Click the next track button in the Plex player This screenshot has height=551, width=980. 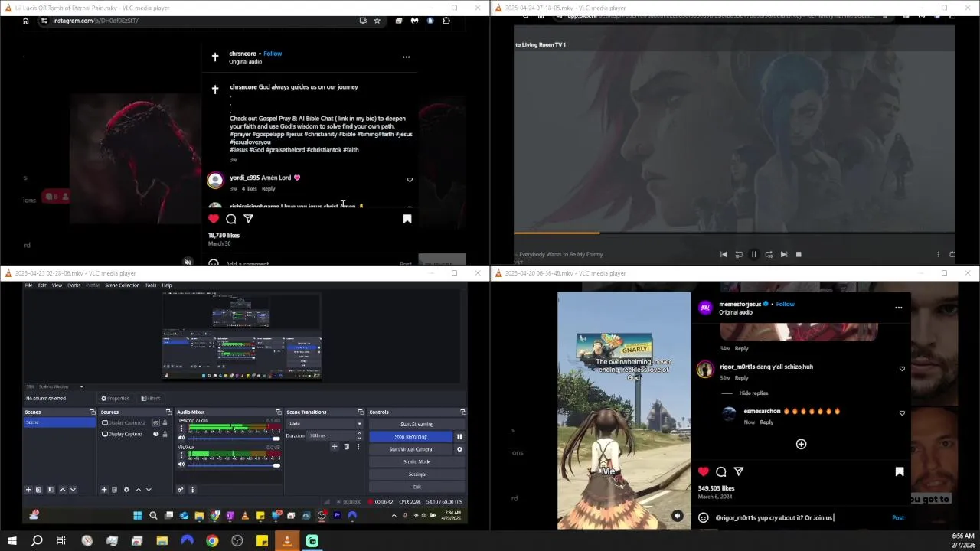783,254
